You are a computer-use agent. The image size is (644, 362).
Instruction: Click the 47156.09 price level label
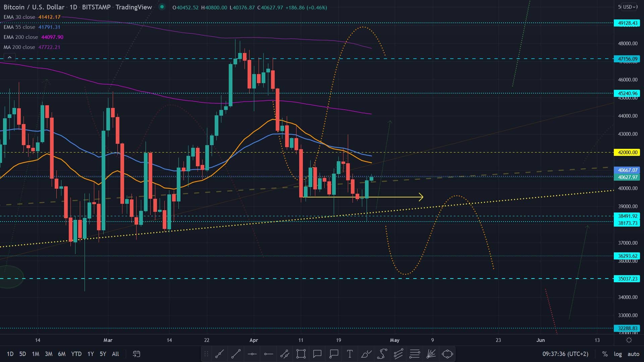tap(627, 59)
